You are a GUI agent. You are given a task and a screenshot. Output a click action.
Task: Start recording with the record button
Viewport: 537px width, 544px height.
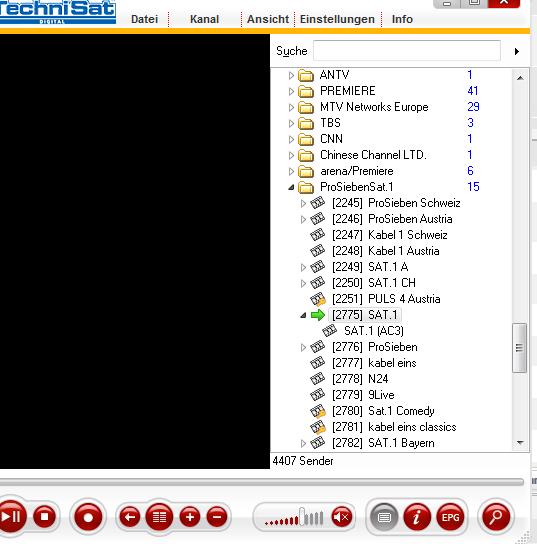click(x=88, y=517)
